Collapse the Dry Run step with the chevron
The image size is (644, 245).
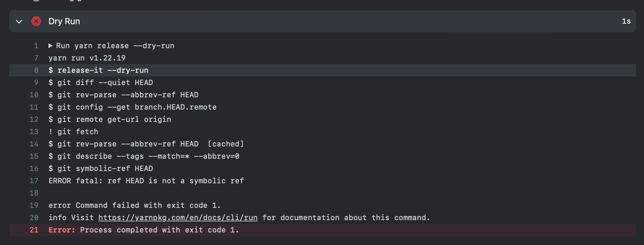[x=19, y=21]
